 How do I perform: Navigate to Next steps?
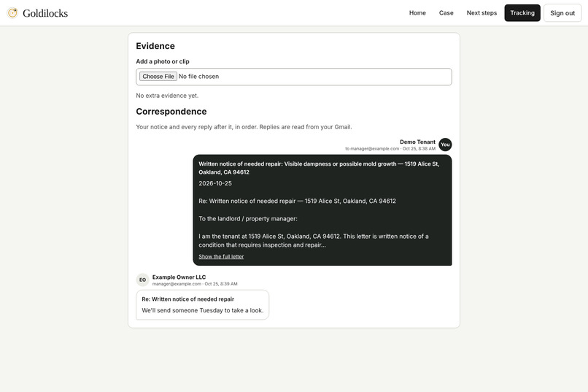click(x=481, y=12)
